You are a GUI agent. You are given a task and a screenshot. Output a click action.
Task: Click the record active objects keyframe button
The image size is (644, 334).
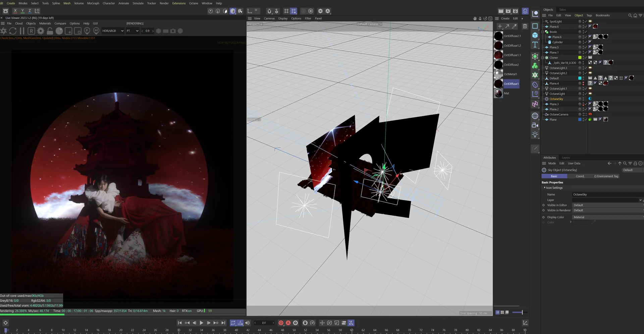pos(281,323)
